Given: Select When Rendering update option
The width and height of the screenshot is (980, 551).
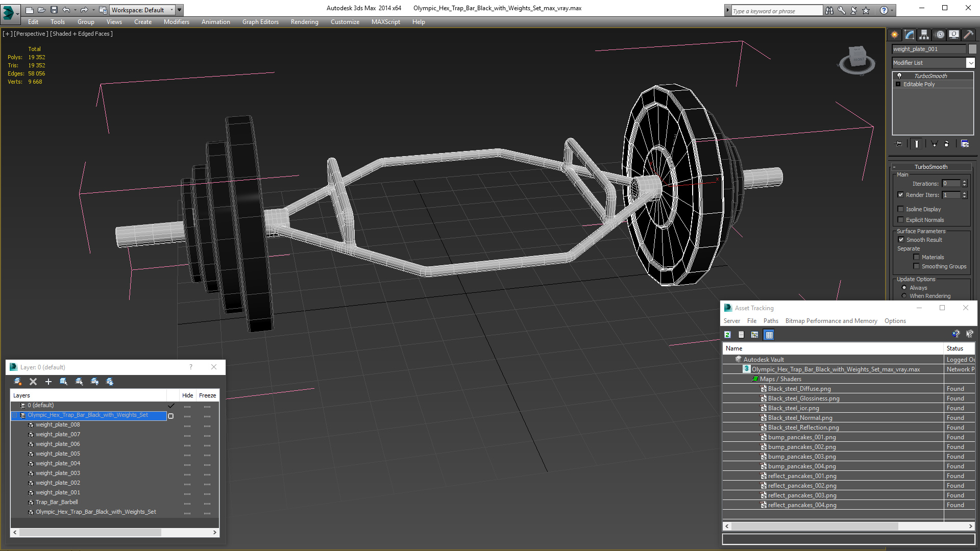Looking at the screenshot, I should pos(904,296).
